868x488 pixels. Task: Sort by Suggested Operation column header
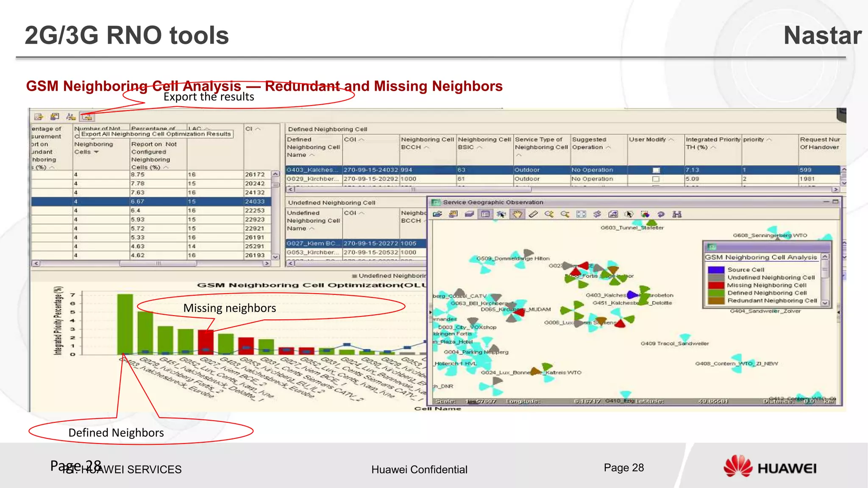[591, 143]
